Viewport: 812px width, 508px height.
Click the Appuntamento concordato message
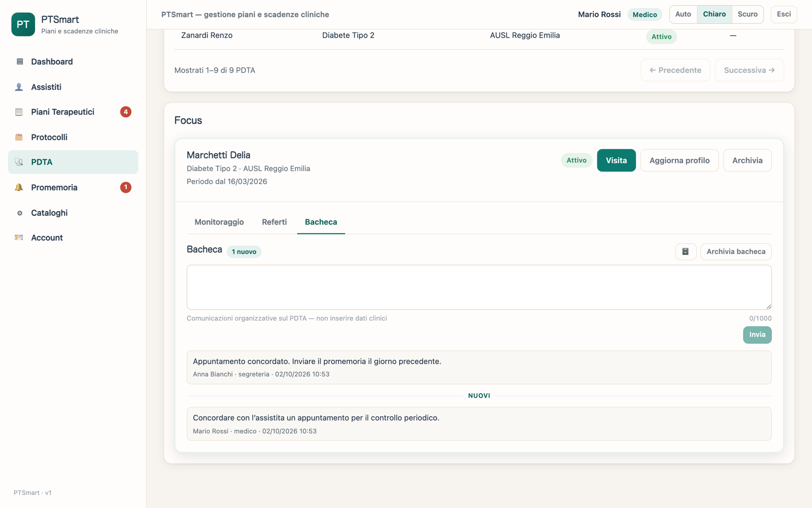coord(479,367)
